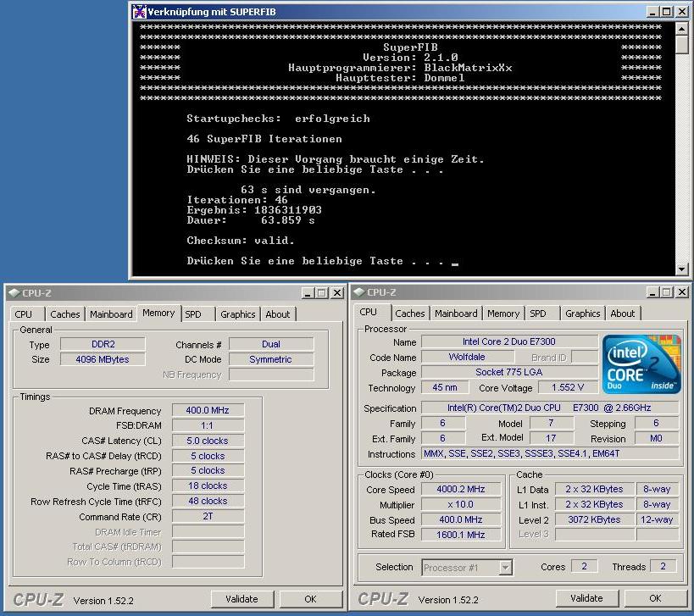Open Memory tab in right CPU-Z window
This screenshot has width=694, height=616.
click(x=503, y=314)
